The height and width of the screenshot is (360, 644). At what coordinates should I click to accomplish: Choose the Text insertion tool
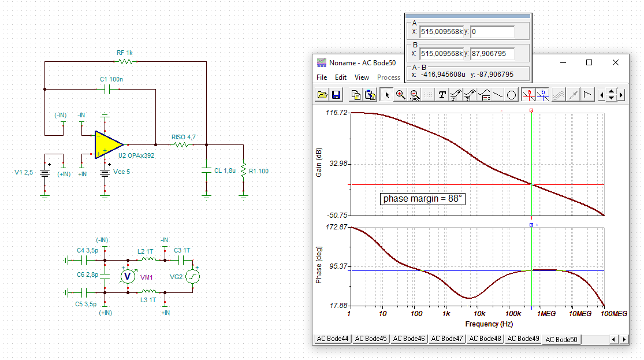coord(442,95)
